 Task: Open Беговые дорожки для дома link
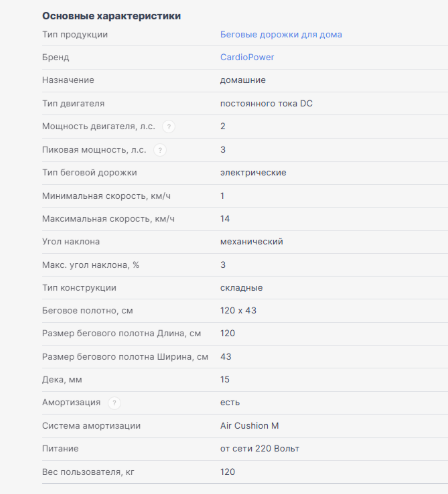pyautogui.click(x=281, y=35)
